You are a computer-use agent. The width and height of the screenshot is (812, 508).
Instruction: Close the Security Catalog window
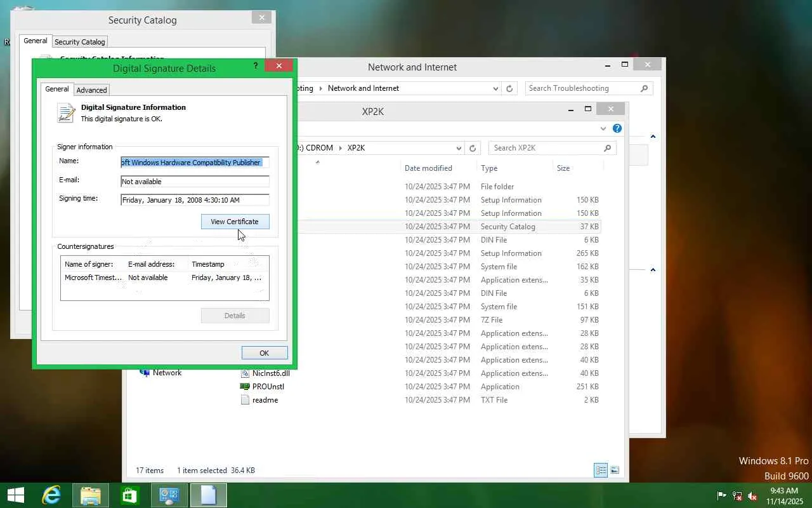click(x=261, y=17)
